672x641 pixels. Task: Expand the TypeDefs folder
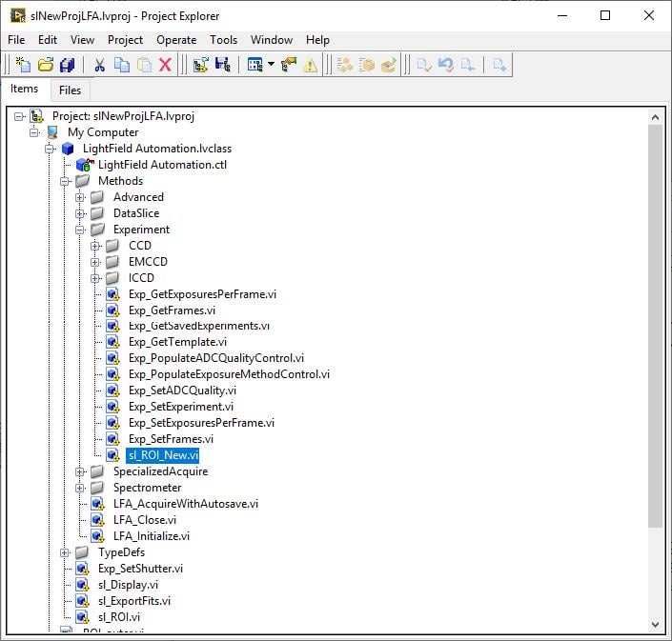[65, 552]
